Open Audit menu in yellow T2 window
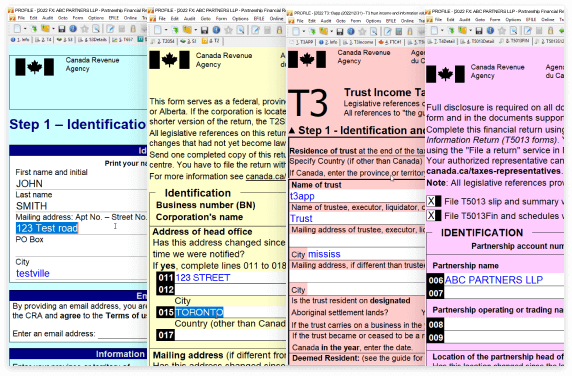 189,19
